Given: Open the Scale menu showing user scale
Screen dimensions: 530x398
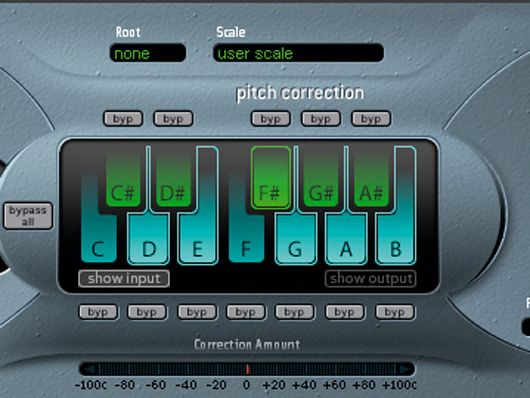Looking at the screenshot, I should tap(298, 53).
